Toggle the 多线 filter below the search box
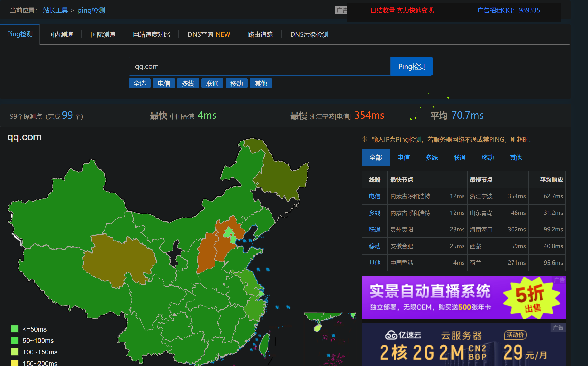 (x=188, y=83)
